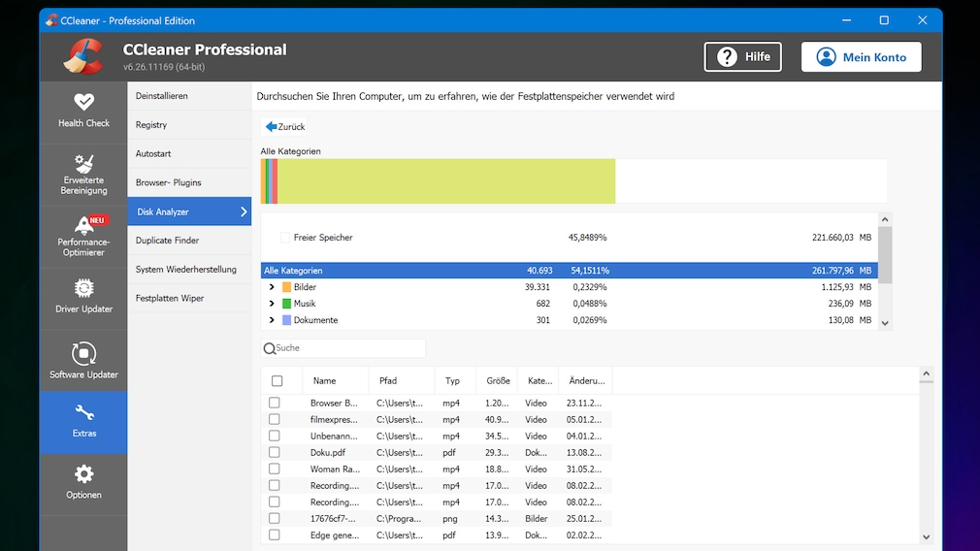Open Driver Updater gear icon
Screen dimensions: 980x551
click(83, 288)
